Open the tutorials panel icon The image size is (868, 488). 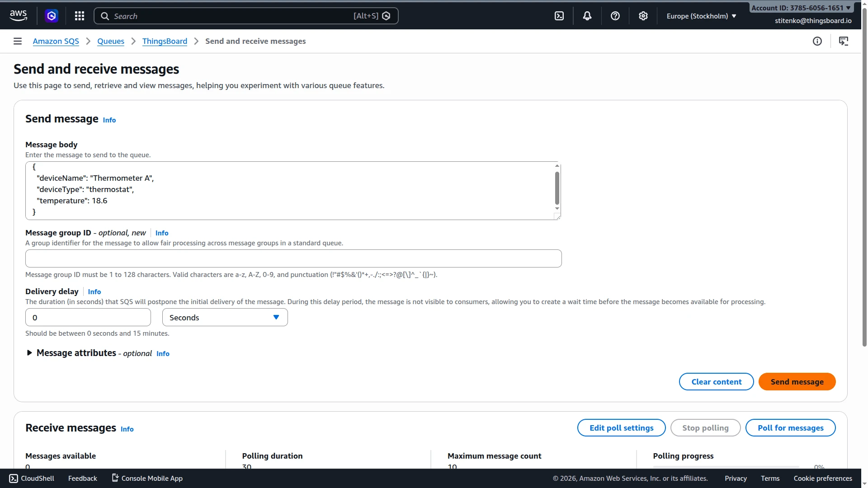844,41
